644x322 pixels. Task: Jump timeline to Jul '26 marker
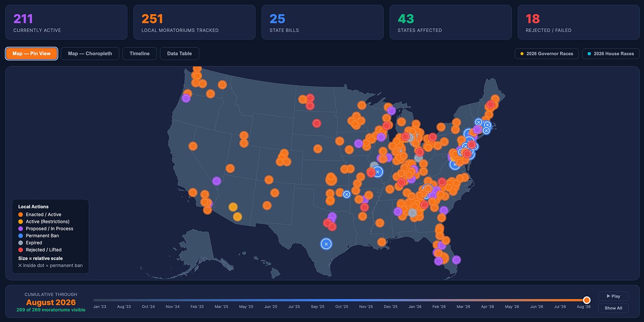[560, 307]
